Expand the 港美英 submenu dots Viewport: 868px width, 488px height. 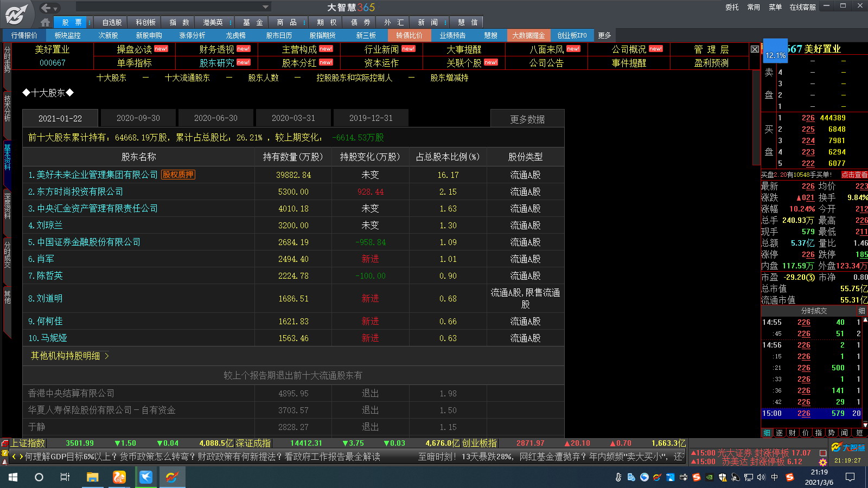click(x=231, y=22)
